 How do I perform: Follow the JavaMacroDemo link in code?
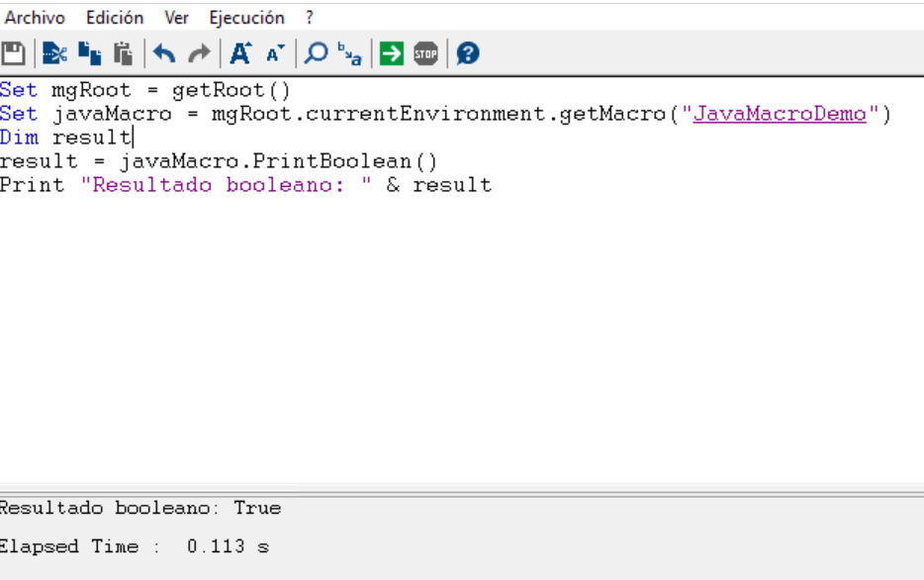tap(780, 113)
